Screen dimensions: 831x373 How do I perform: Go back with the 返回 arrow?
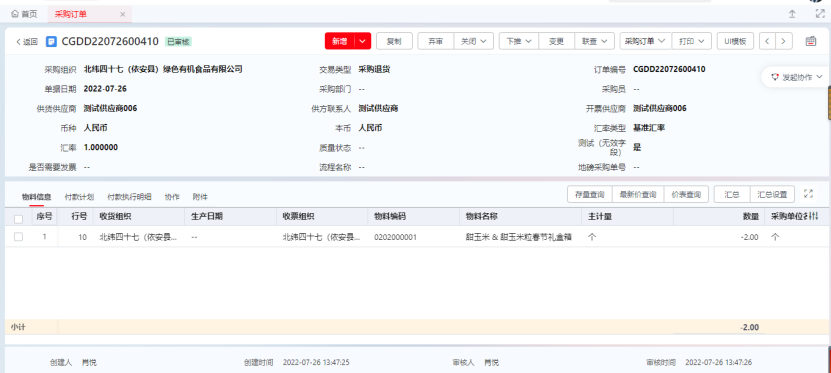tap(26, 41)
